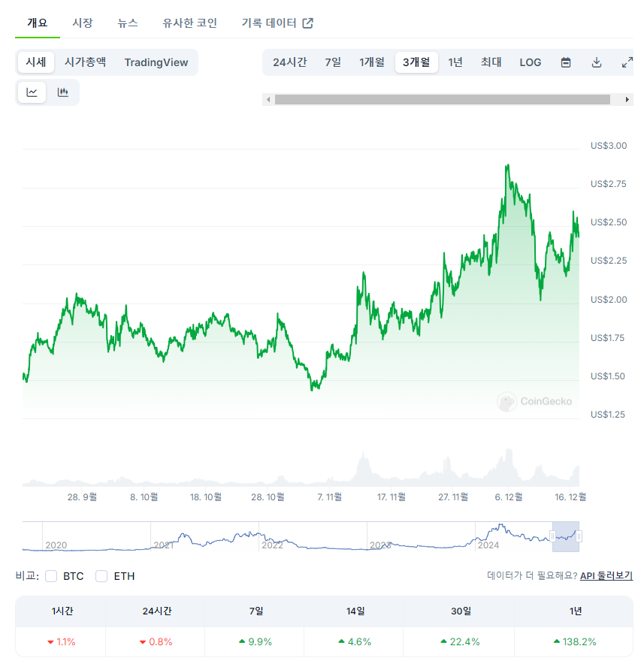Screen dimensions: 644x664
Task: Switch to candlestick chart view icon
Action: (62, 92)
